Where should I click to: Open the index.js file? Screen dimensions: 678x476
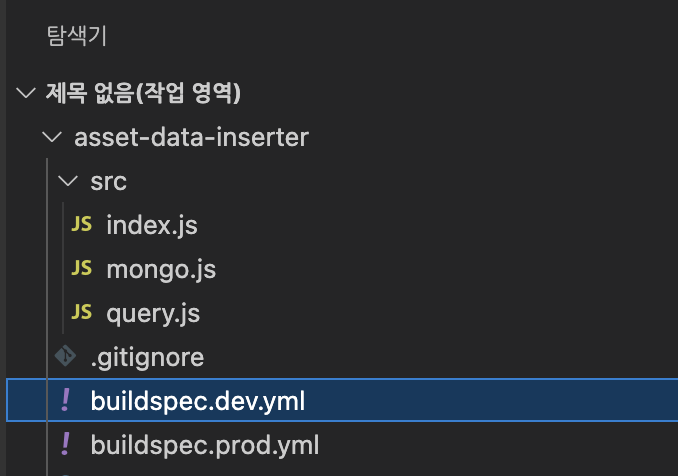click(151, 225)
